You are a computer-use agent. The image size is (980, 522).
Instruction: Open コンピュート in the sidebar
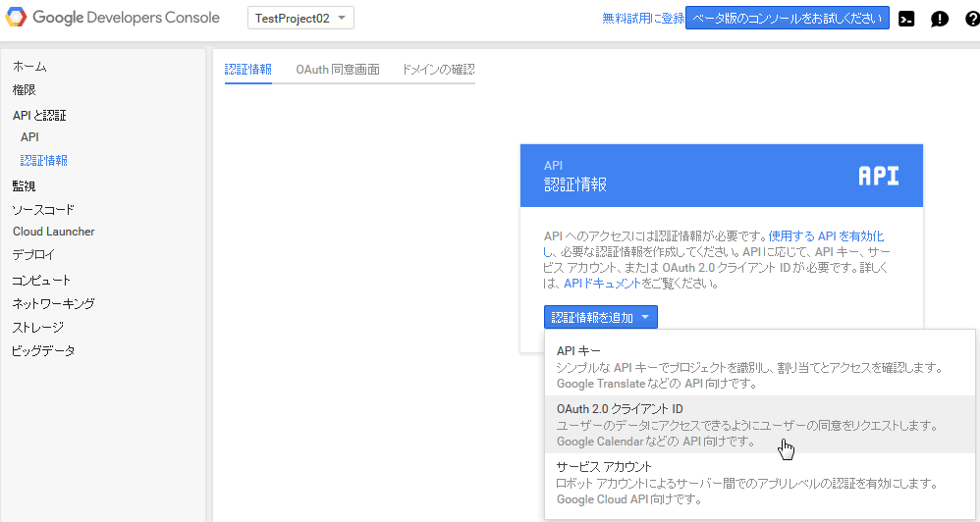click(41, 281)
